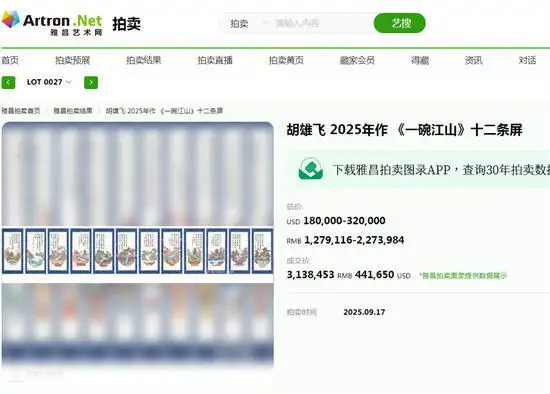Click the 拍卖 heading beside the logo
Viewport: 550px width, 394px height.
pos(126,24)
